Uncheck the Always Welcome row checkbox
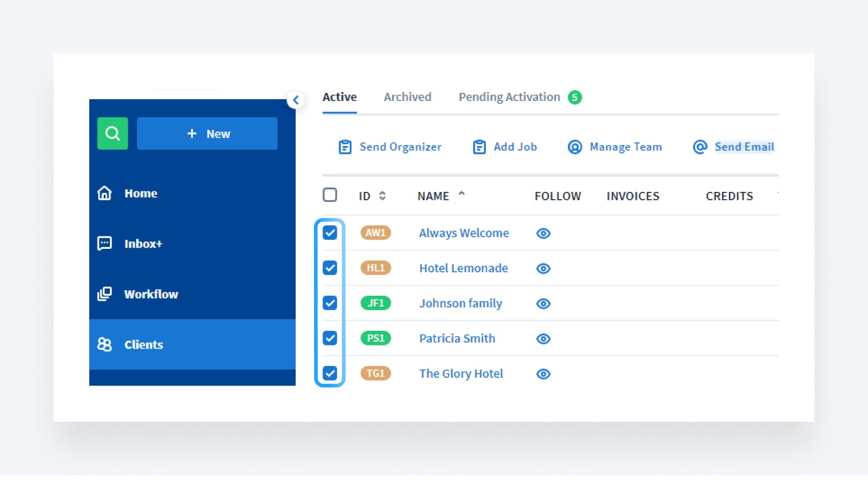This screenshot has width=868, height=482. click(330, 233)
